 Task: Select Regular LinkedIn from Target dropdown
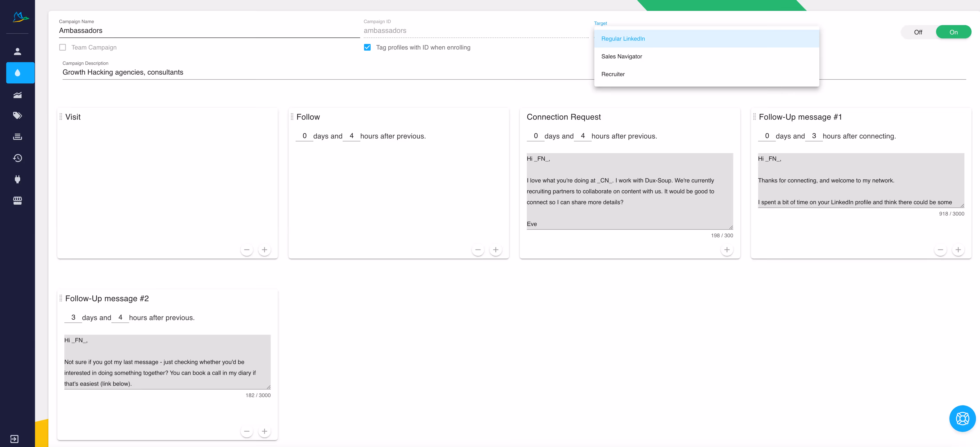point(623,39)
